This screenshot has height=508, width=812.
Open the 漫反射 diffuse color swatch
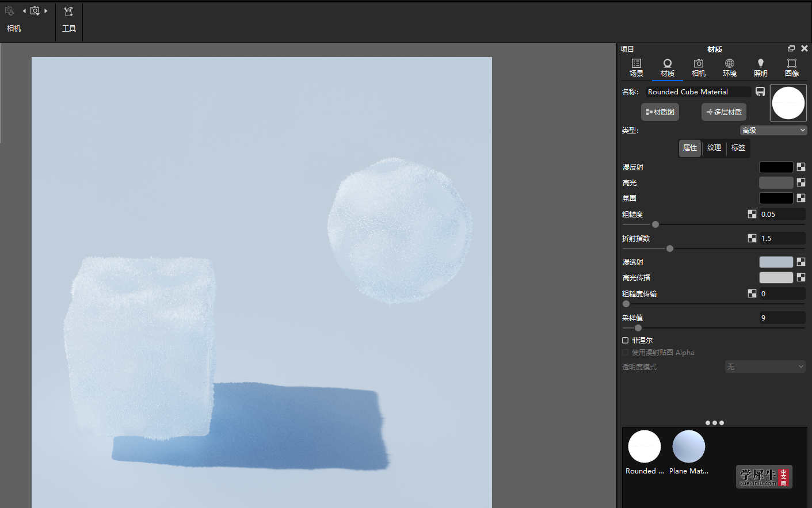tap(776, 167)
